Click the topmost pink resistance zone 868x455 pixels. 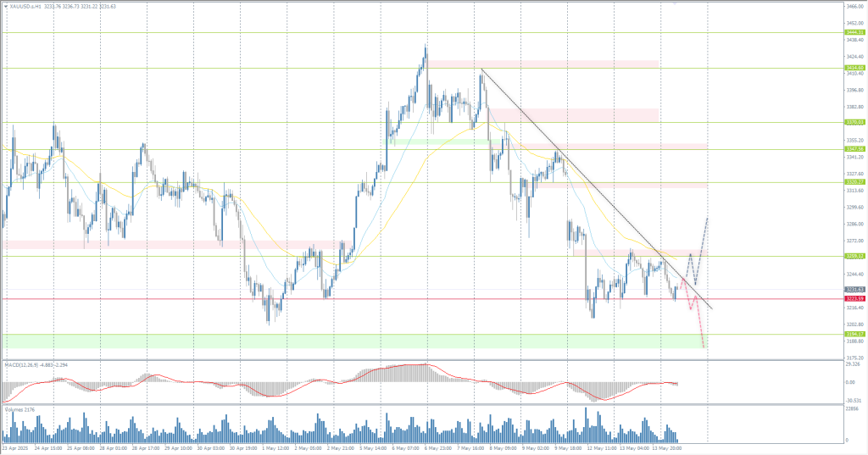tap(542, 64)
